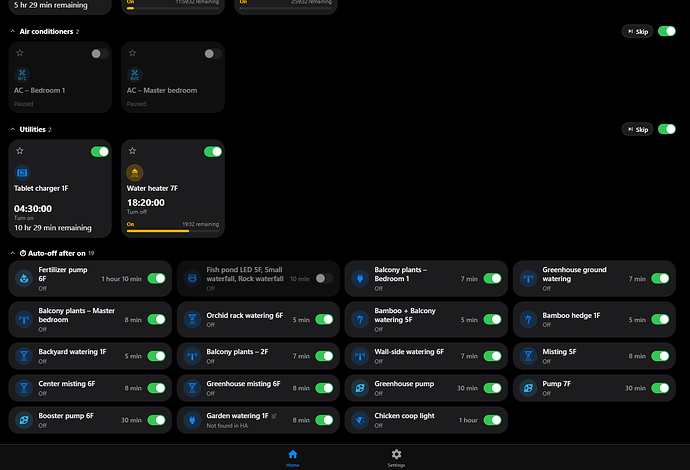Viewport: 690px width, 470px height.
Task: Click the Tablet charger 1F device icon
Action: click(x=22, y=173)
